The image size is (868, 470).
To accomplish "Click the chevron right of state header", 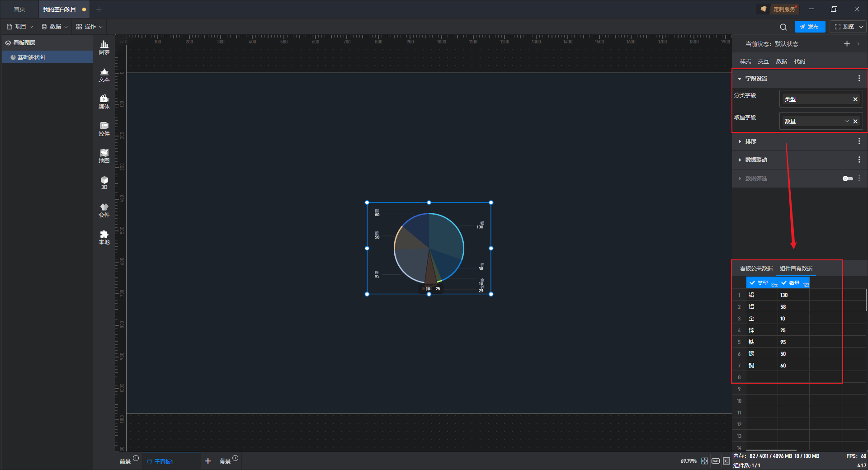I will coord(858,44).
